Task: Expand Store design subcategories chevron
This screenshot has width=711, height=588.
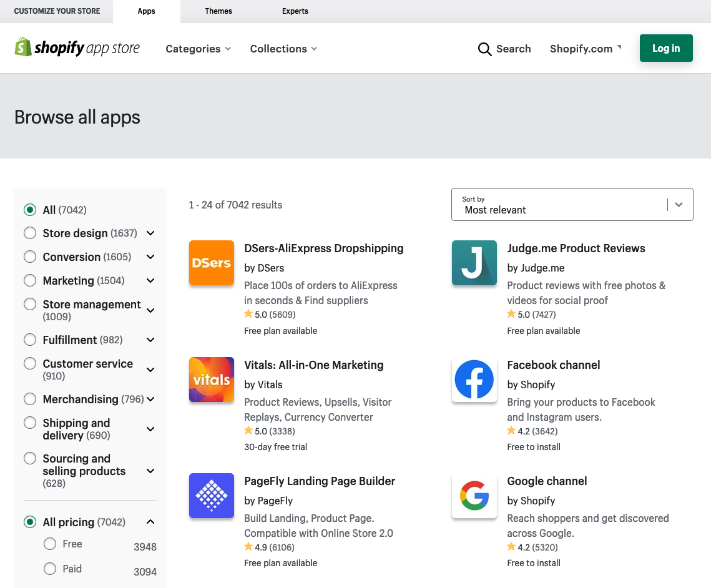Action: point(150,233)
